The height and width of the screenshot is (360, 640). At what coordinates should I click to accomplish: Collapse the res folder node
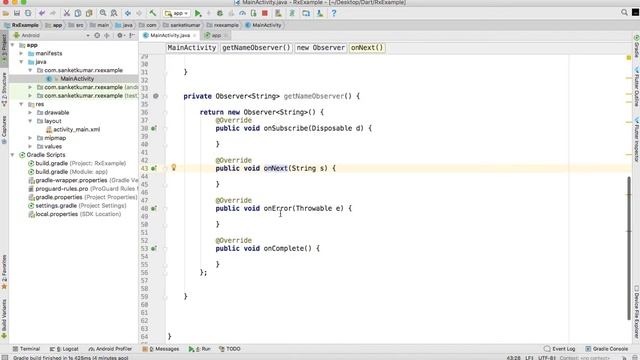click(x=21, y=104)
